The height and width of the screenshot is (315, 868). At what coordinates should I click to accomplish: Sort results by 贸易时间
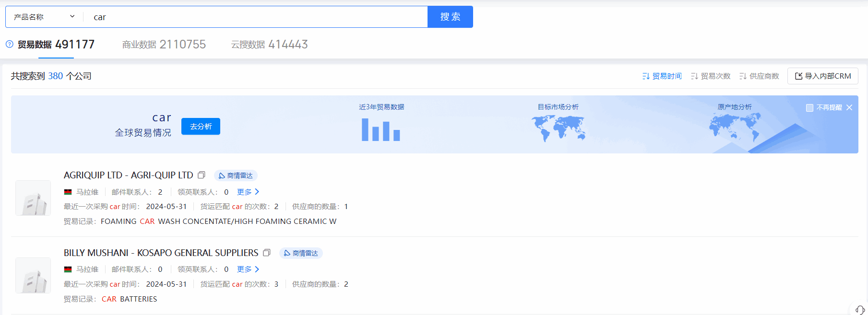pos(662,76)
